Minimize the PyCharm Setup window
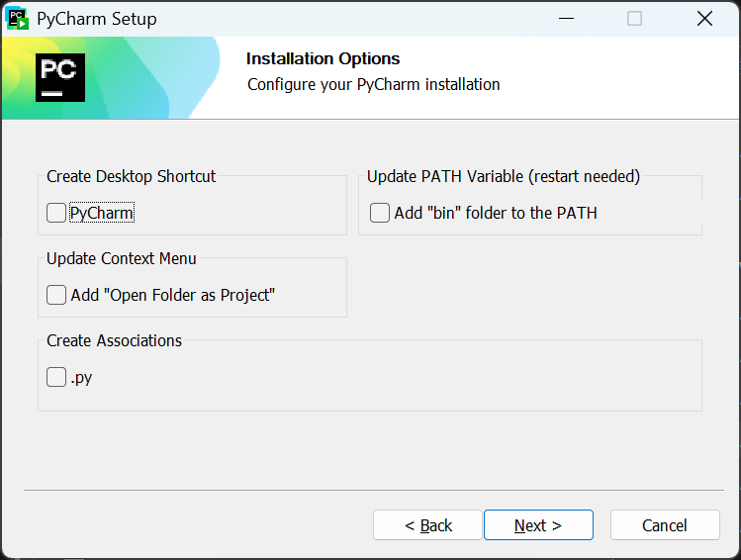The image size is (741, 560). [x=566, y=18]
